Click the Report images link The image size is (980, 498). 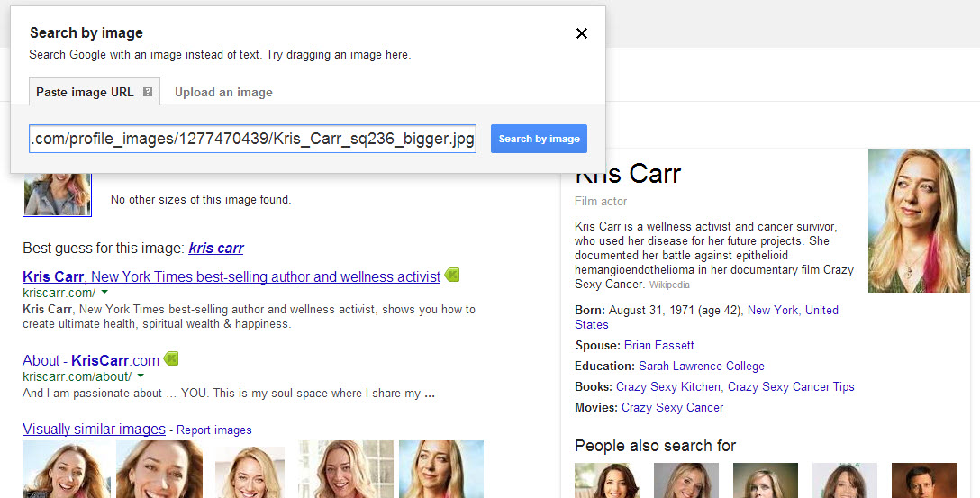tap(214, 430)
